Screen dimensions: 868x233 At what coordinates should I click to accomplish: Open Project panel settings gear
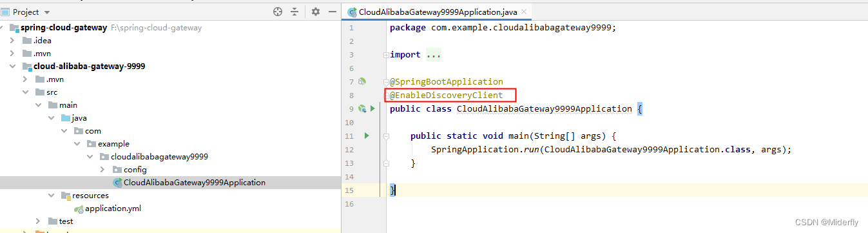pos(316,12)
